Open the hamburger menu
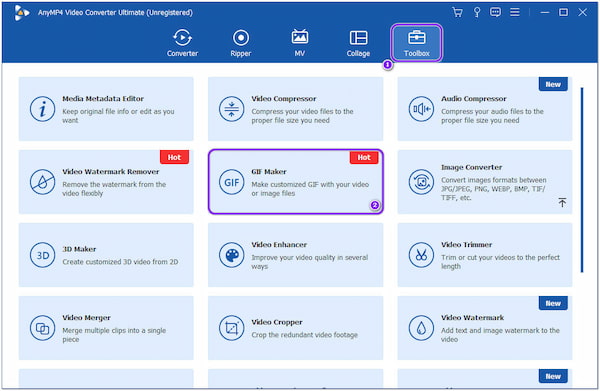This screenshot has width=600, height=391. pyautogui.click(x=515, y=12)
